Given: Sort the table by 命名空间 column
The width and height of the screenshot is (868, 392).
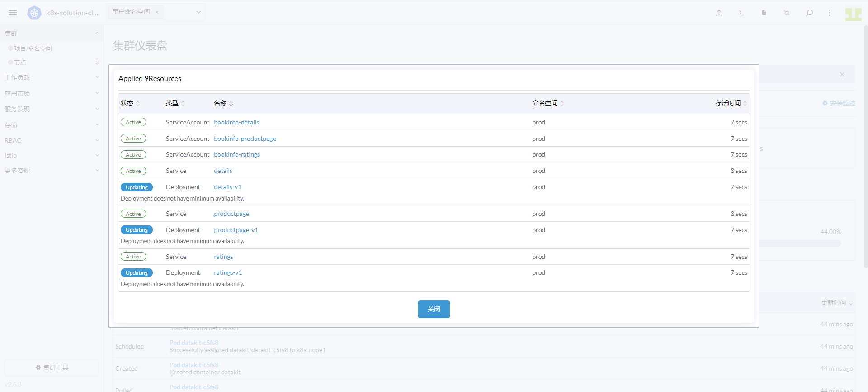Looking at the screenshot, I should 548,103.
